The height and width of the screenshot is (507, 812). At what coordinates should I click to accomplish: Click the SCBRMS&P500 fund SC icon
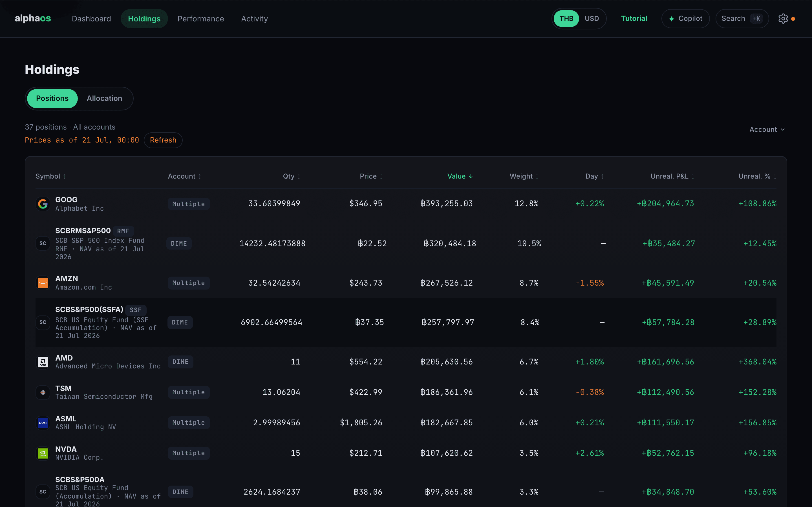coord(43,243)
